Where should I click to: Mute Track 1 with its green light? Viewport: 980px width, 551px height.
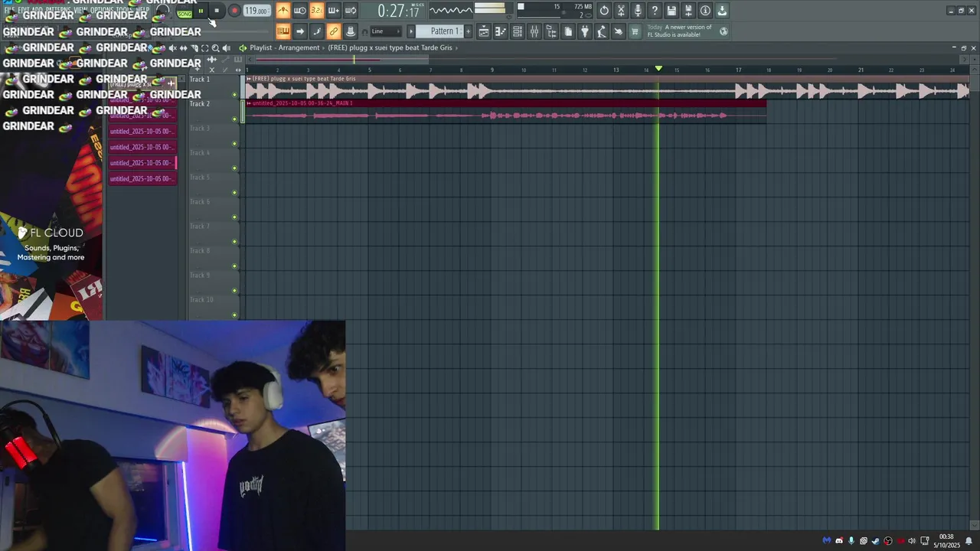tap(234, 95)
